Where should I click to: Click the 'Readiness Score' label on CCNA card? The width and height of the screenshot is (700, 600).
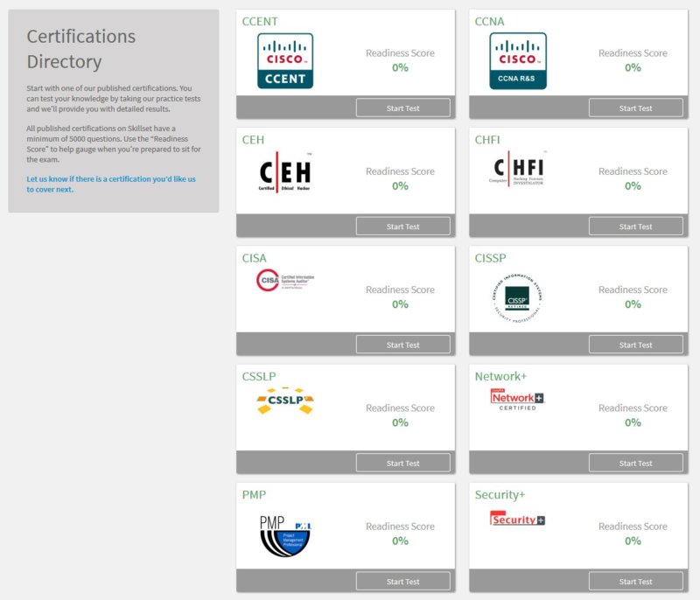coord(633,53)
